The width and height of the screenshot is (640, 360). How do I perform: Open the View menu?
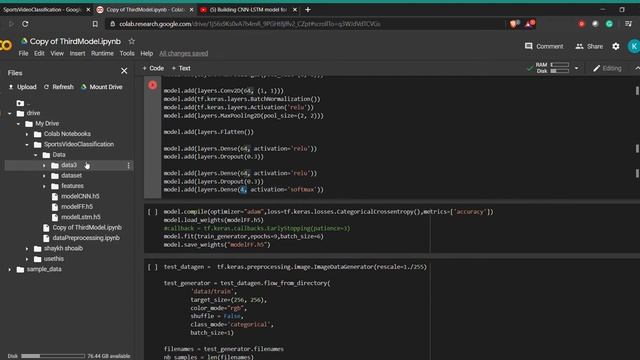click(57, 53)
